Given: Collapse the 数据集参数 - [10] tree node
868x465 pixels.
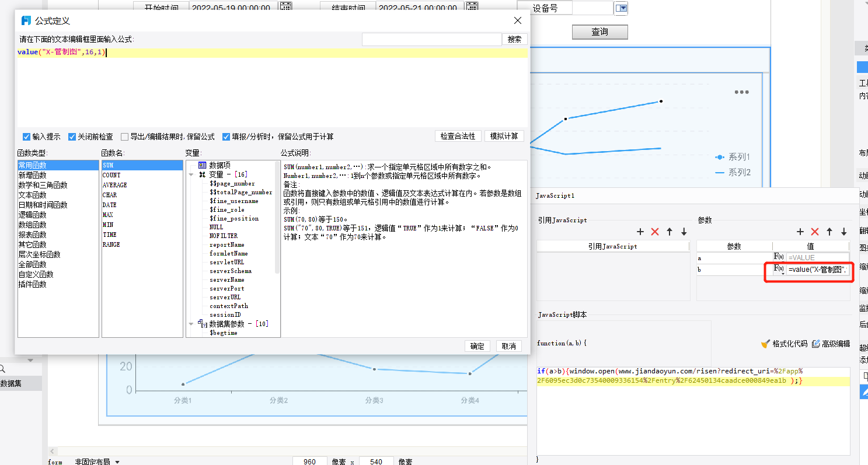Looking at the screenshot, I should coord(191,323).
